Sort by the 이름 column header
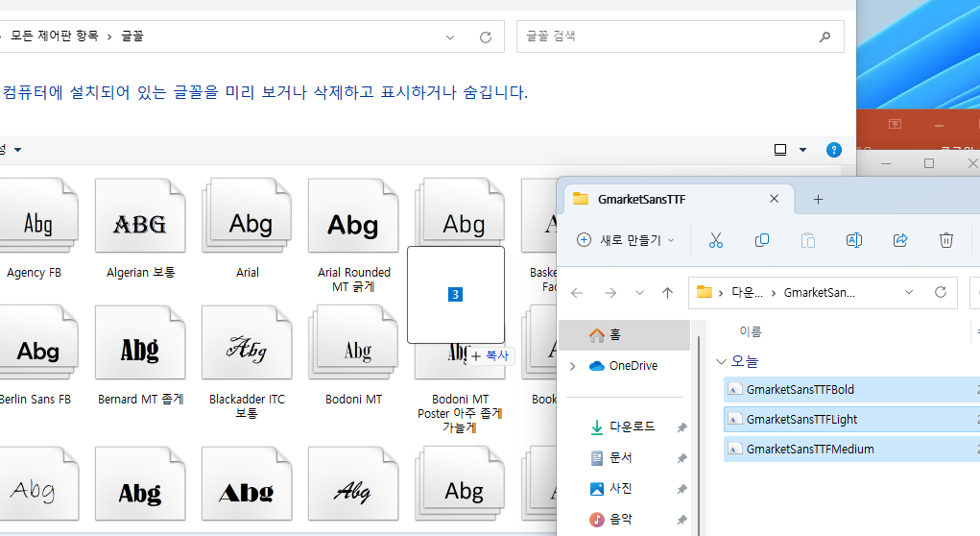The height and width of the screenshot is (536, 980). tap(751, 331)
